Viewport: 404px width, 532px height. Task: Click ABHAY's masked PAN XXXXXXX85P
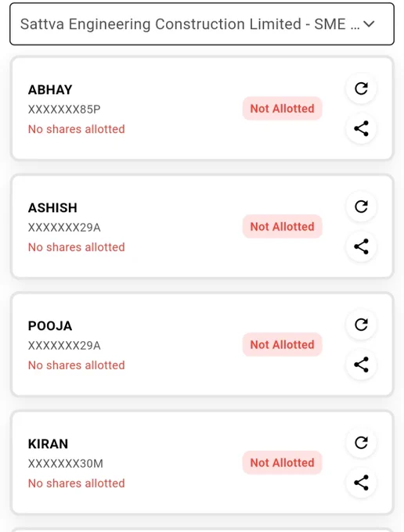pos(64,110)
